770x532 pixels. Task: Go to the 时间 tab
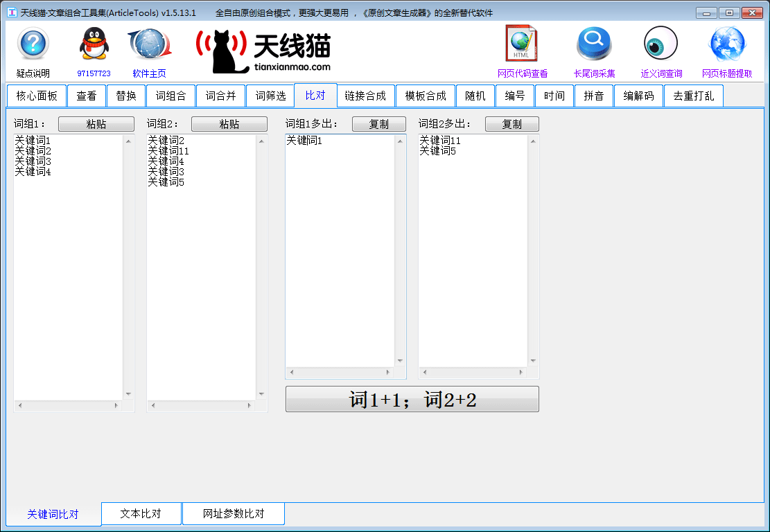[x=554, y=96]
